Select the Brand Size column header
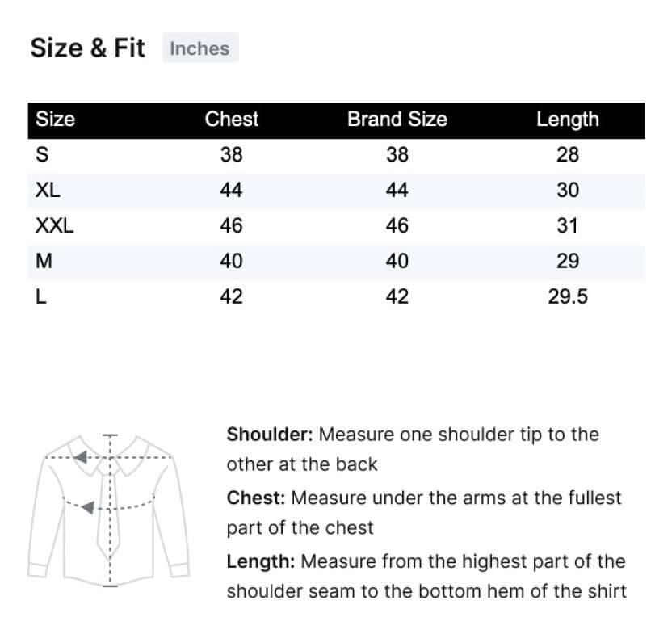The height and width of the screenshot is (634, 672). (397, 120)
